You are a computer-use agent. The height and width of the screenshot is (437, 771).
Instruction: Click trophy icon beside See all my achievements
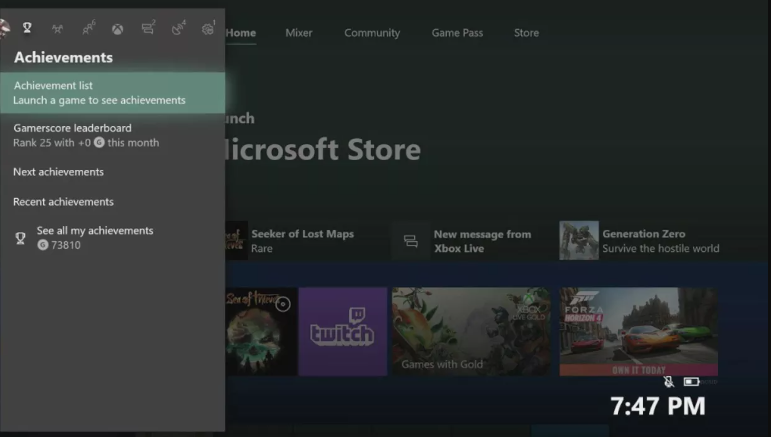[x=20, y=238]
